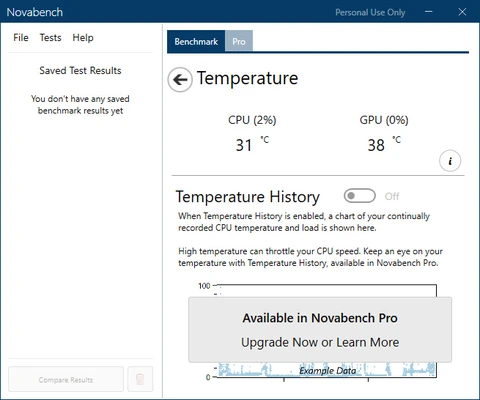Go back using the arrow beside Temperature
The height and width of the screenshot is (400, 480).
pyautogui.click(x=180, y=80)
